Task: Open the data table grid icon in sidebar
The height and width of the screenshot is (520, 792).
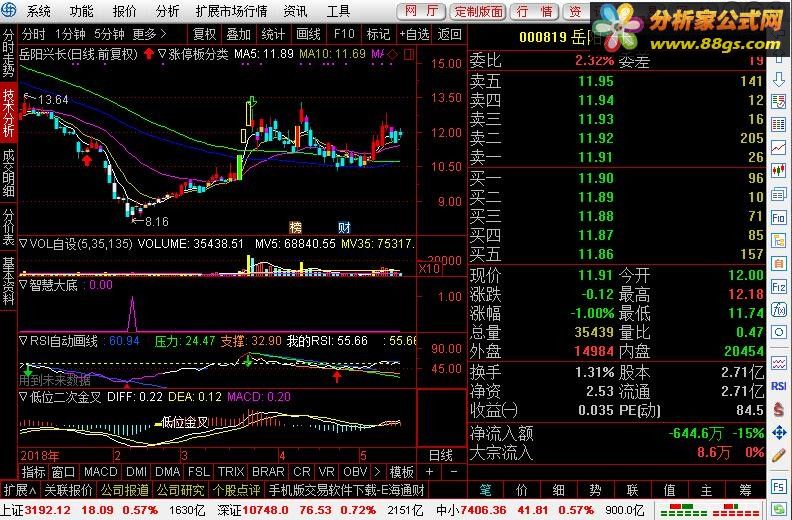Action: [778, 124]
